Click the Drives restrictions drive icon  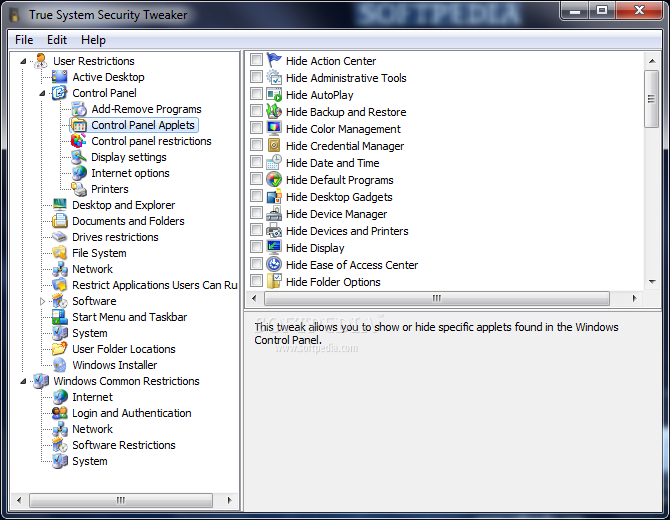pyautogui.click(x=59, y=237)
